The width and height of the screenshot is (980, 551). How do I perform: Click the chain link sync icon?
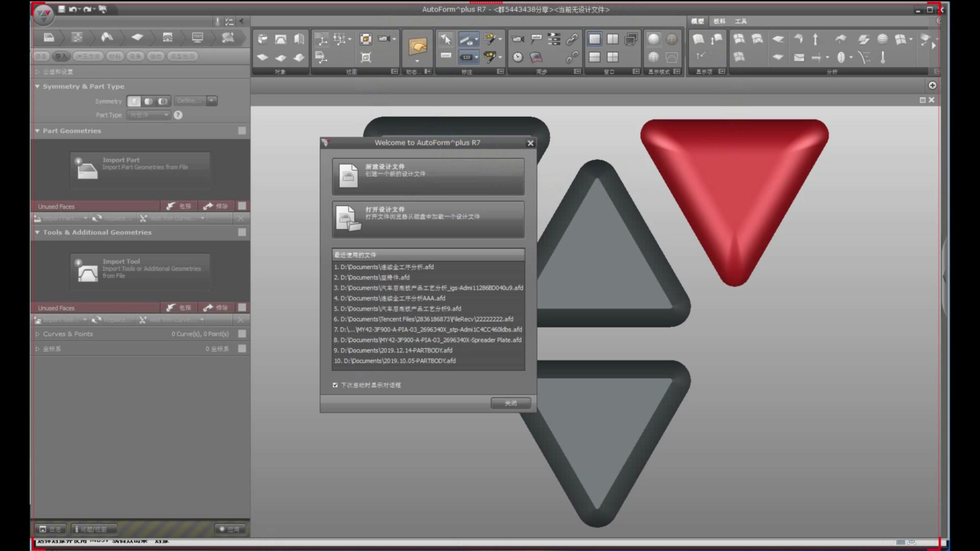point(572,39)
